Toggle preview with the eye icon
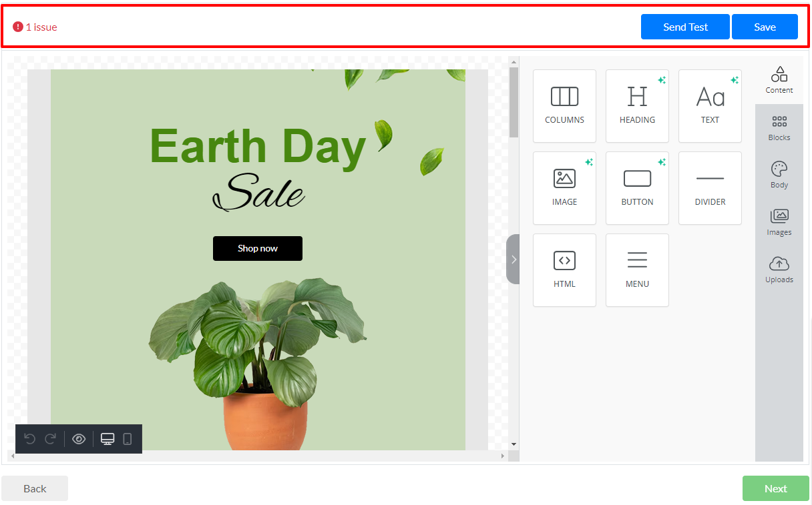 coord(79,439)
